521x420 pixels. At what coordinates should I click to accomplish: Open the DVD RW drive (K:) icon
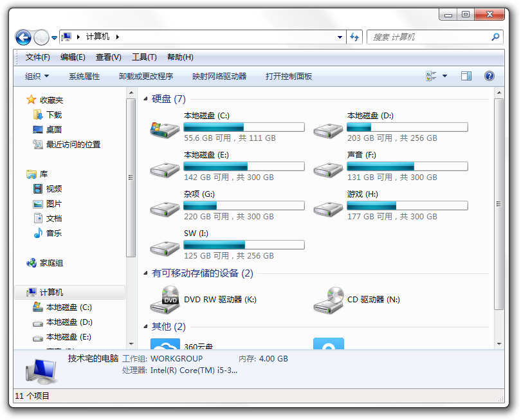pyautogui.click(x=165, y=300)
